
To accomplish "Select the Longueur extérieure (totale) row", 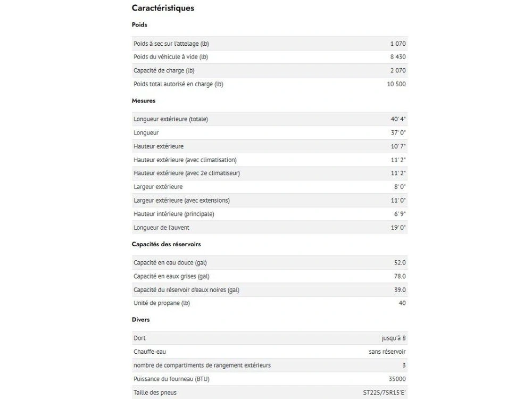I will [x=270, y=119].
